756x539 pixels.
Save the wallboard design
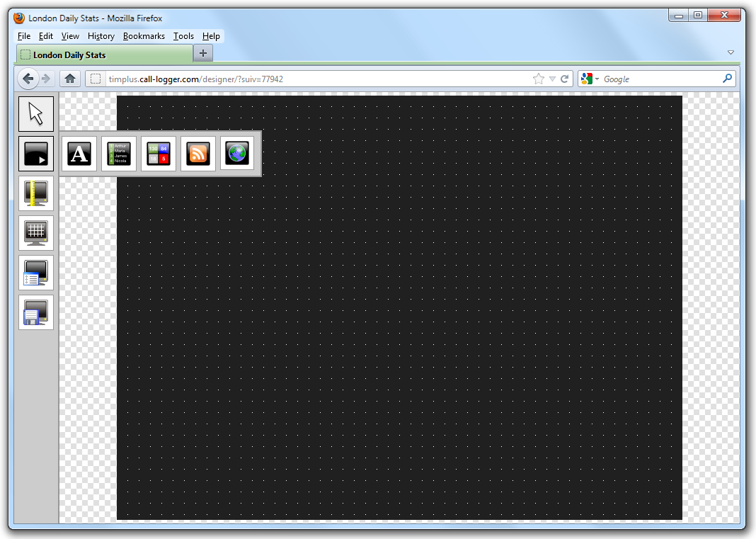[36, 312]
